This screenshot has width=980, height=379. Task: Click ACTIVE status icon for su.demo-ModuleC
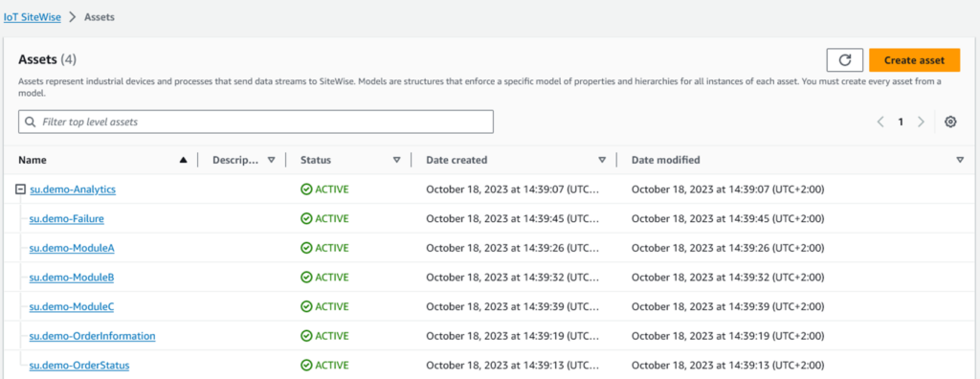point(306,306)
